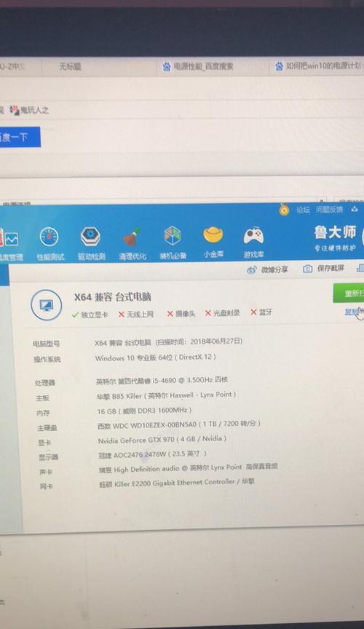This screenshot has height=629, width=364.
Task: Click 无线上网 status indicator
Action: [136, 314]
